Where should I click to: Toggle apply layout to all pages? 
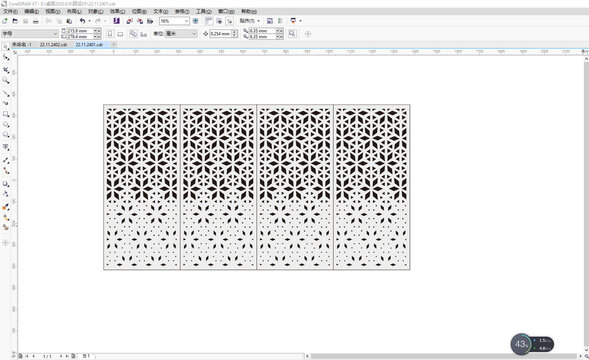(x=133, y=34)
